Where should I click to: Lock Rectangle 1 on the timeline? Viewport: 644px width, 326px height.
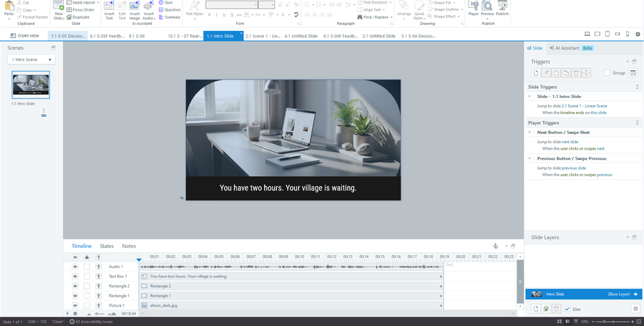click(87, 296)
